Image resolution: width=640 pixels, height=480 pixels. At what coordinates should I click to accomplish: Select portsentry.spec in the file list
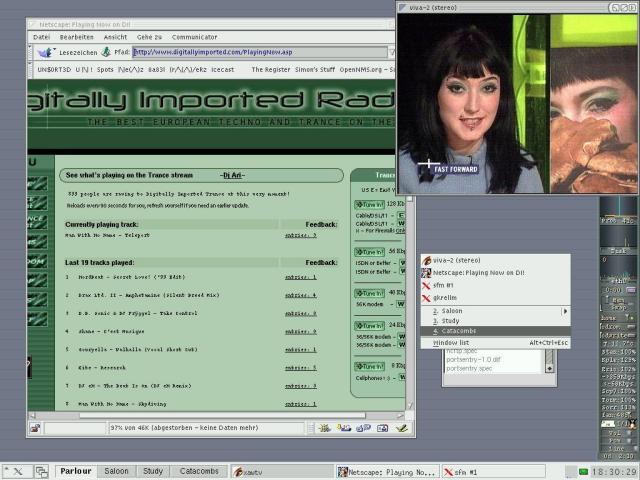pos(469,368)
